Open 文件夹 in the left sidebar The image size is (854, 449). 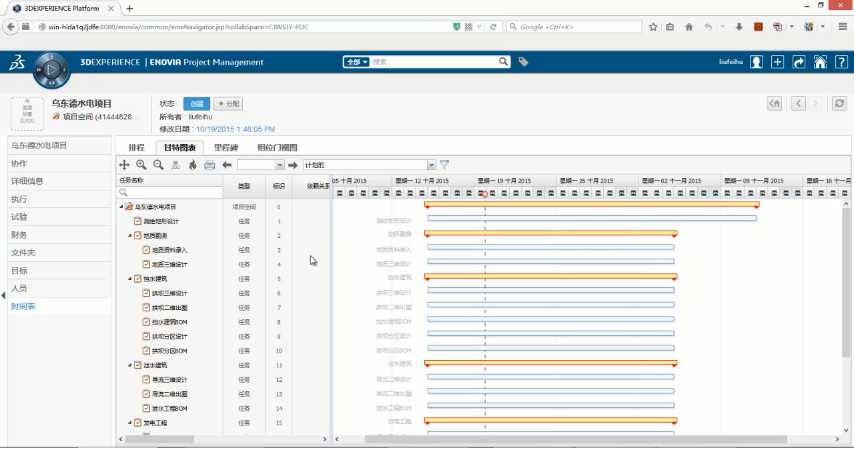[x=23, y=252]
